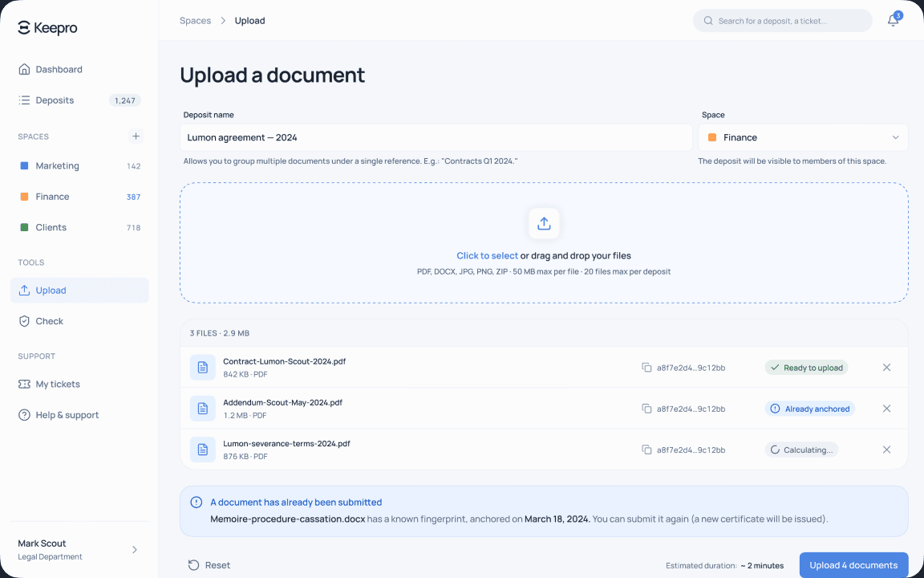Click the 387 count next to Finance
The image size is (924, 578).
pos(134,197)
